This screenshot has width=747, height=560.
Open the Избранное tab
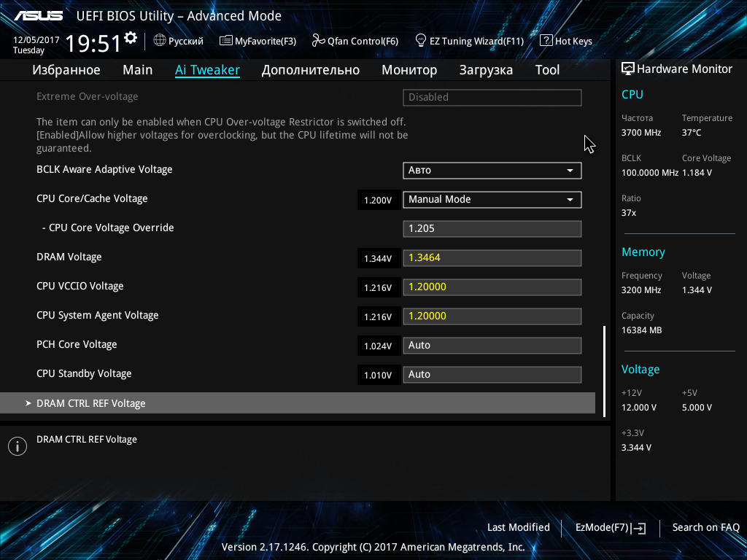pyautogui.click(x=66, y=70)
